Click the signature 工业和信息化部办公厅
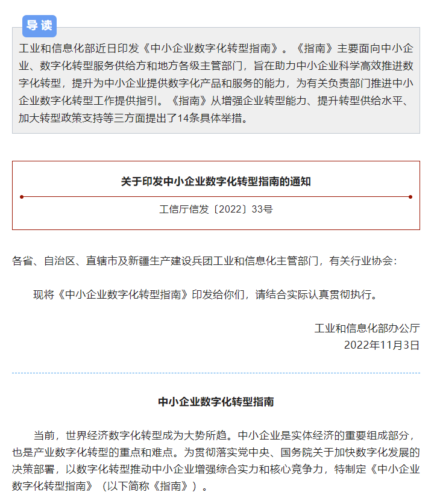 click(x=367, y=328)
